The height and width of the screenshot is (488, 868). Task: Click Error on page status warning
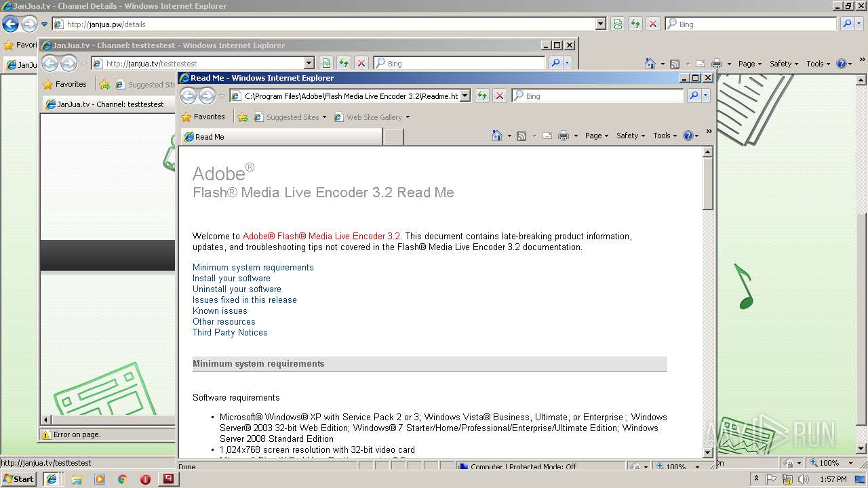(x=71, y=435)
